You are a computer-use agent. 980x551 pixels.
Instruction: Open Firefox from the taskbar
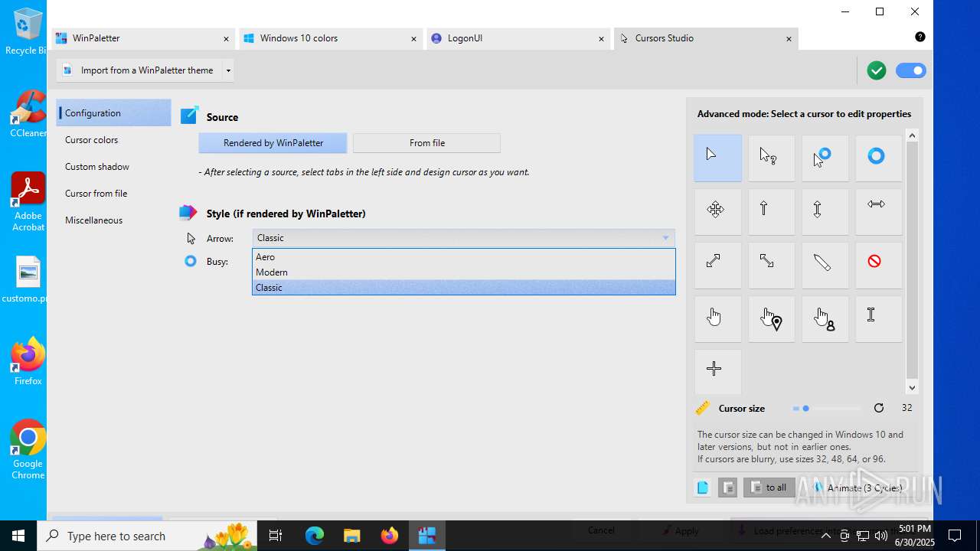coord(389,536)
